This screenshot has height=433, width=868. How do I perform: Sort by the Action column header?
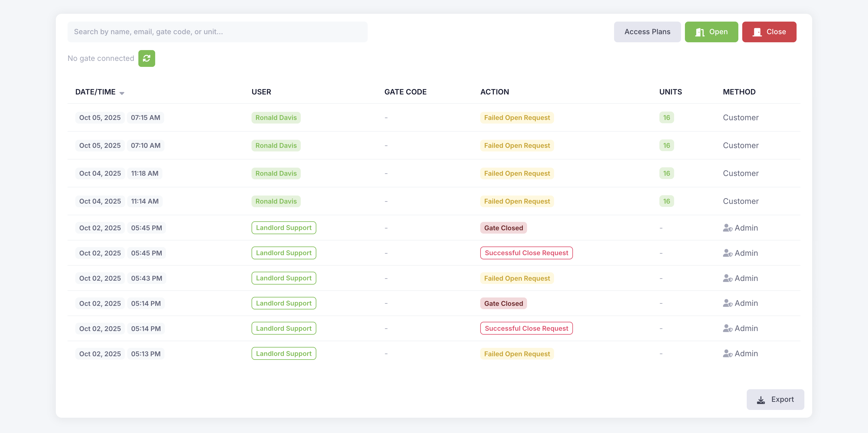point(494,92)
